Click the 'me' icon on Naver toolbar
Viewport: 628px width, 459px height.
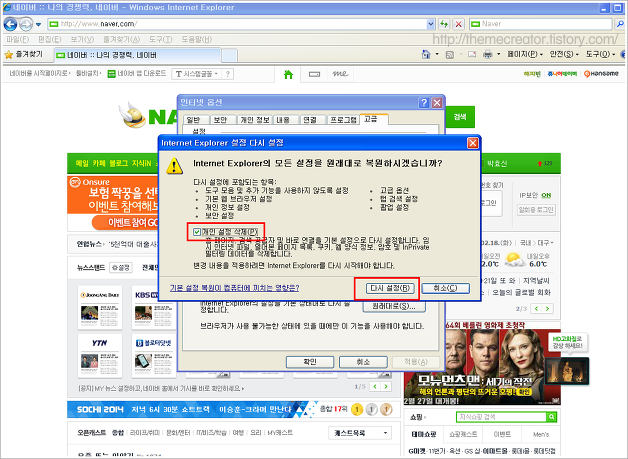tap(340, 74)
